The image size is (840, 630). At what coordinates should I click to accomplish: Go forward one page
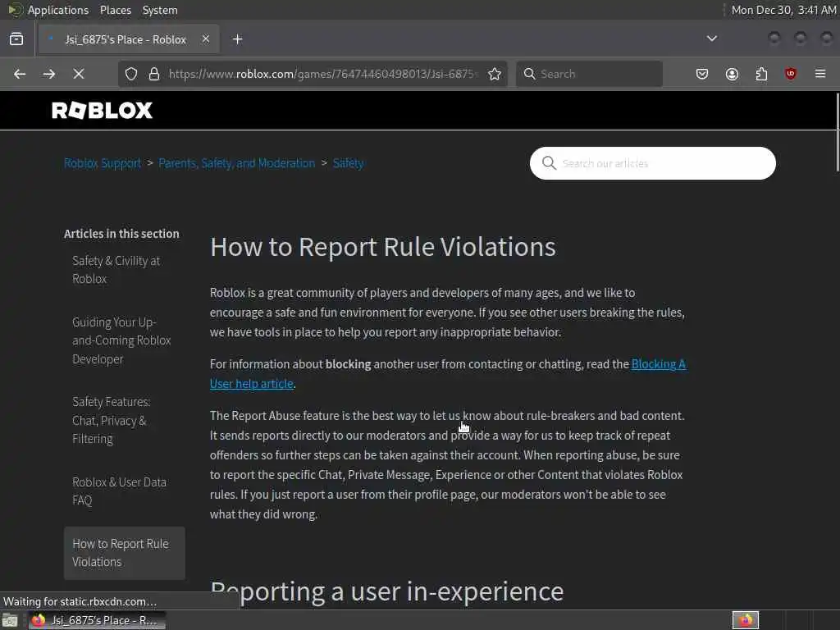coord(49,74)
